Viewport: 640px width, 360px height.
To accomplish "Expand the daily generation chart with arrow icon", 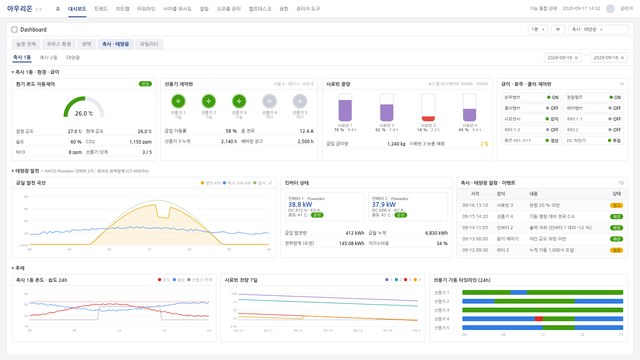I will click(270, 183).
